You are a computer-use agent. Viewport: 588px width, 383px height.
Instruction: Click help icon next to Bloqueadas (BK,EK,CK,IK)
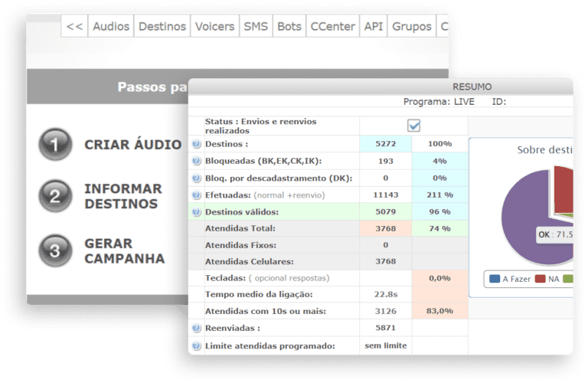click(x=196, y=161)
